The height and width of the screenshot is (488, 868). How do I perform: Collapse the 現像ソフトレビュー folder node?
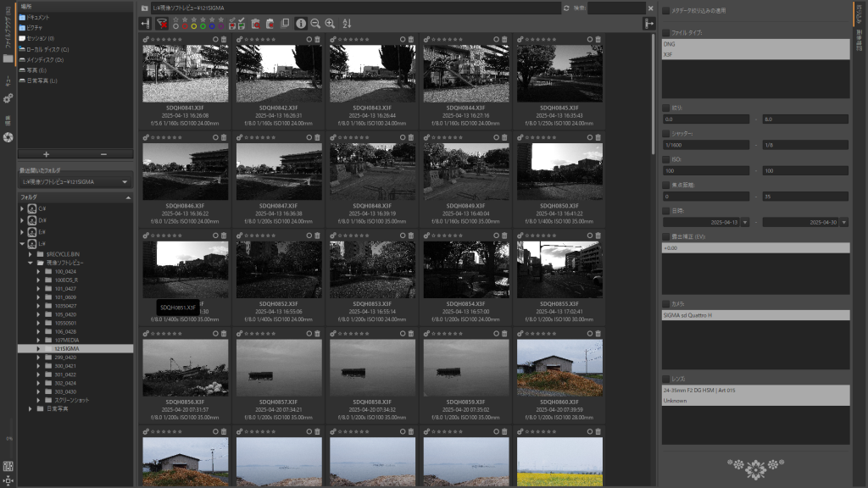(x=31, y=263)
